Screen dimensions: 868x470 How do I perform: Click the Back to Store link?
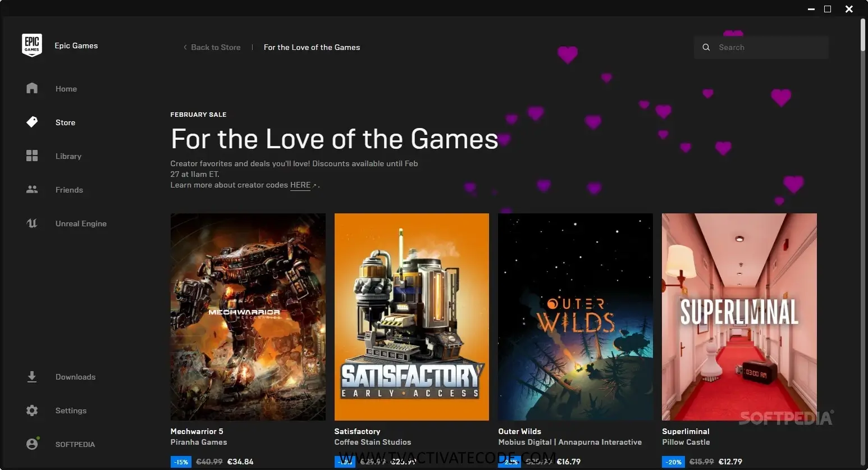(216, 47)
